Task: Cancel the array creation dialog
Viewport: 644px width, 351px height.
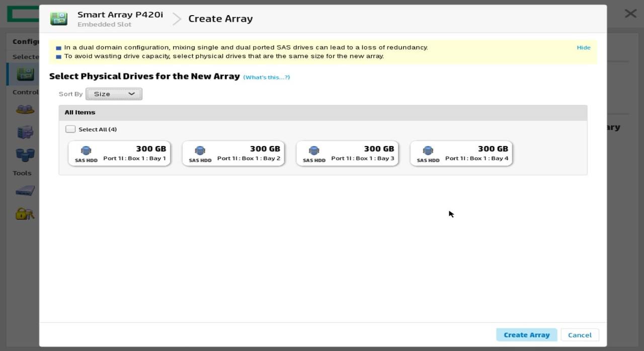Action: point(580,335)
